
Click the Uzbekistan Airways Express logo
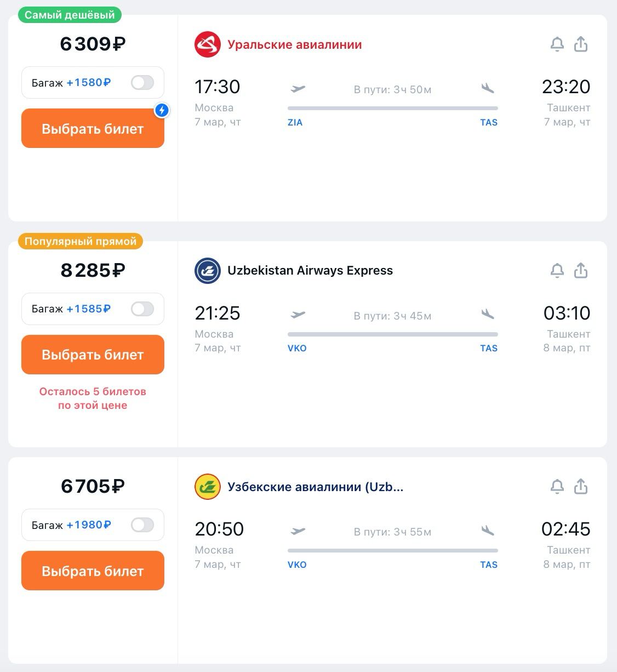[208, 271]
